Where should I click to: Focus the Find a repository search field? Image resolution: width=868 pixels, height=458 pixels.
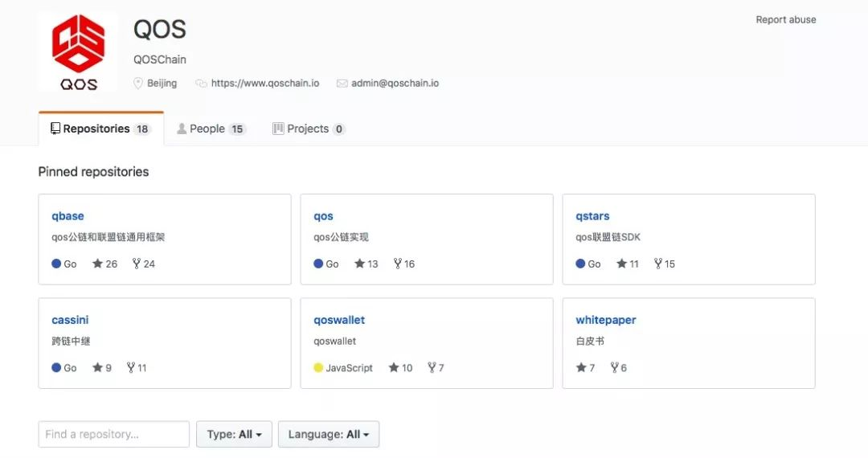click(x=114, y=434)
